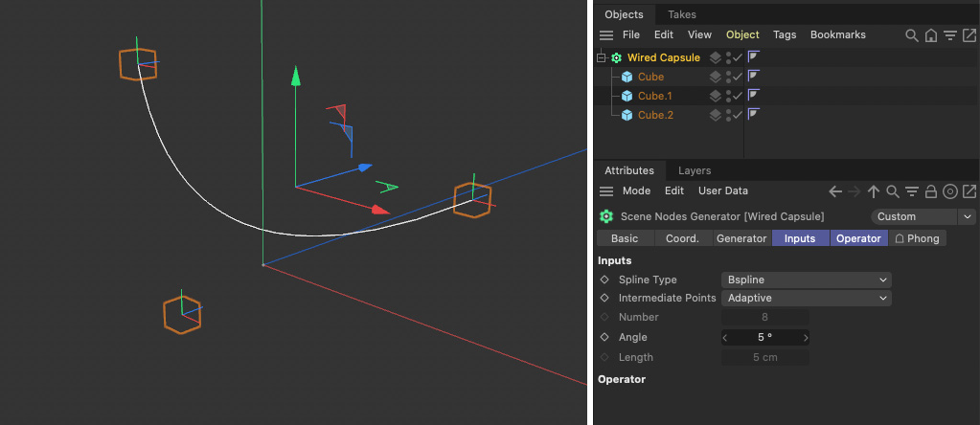
Task: Switch to the Takes tab
Action: click(x=682, y=14)
